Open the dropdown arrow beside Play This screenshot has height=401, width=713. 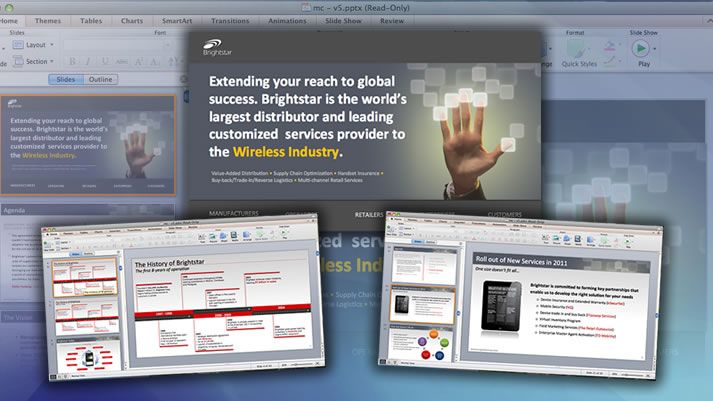click(654, 48)
